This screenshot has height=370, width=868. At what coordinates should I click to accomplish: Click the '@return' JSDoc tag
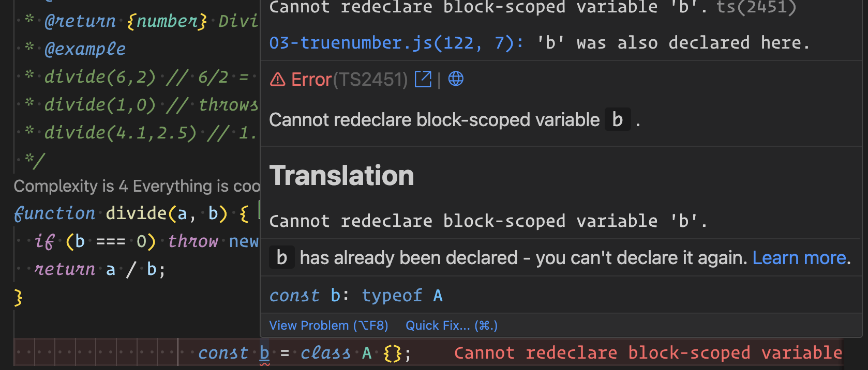click(80, 21)
